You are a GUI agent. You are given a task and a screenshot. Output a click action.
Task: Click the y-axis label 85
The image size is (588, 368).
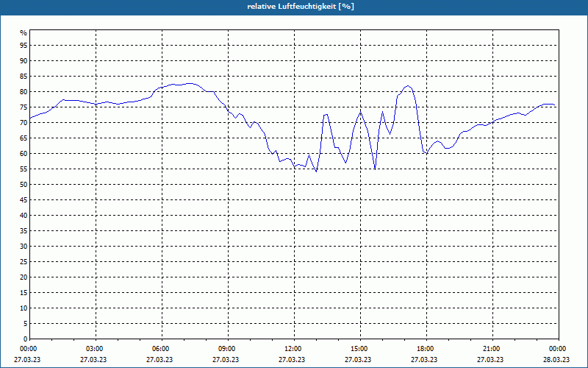point(24,77)
